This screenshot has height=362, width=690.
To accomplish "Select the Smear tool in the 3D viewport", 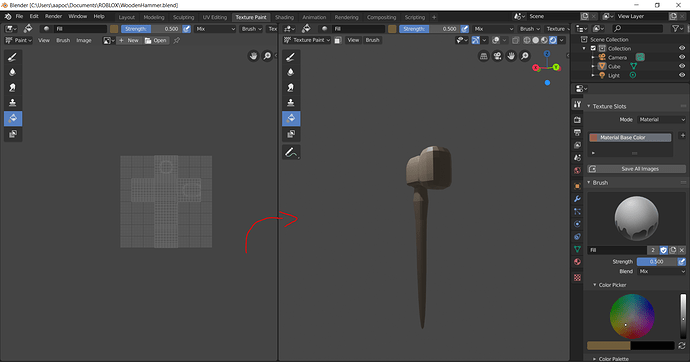I will click(291, 88).
